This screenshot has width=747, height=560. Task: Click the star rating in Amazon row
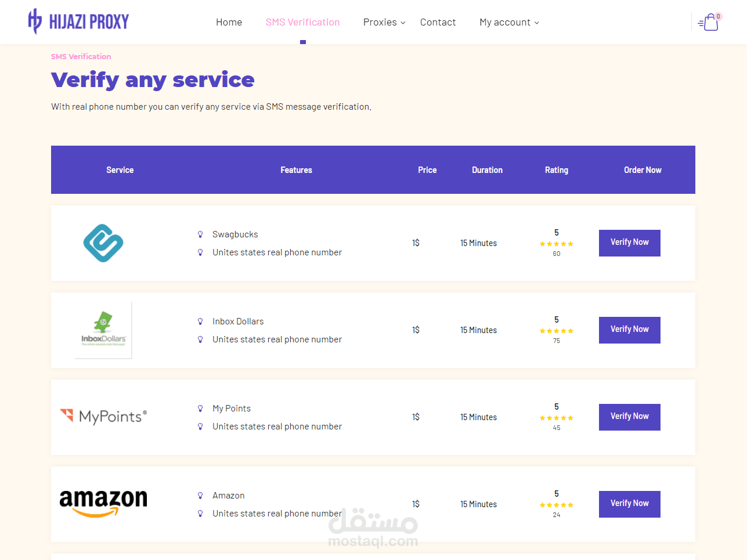pos(557,505)
